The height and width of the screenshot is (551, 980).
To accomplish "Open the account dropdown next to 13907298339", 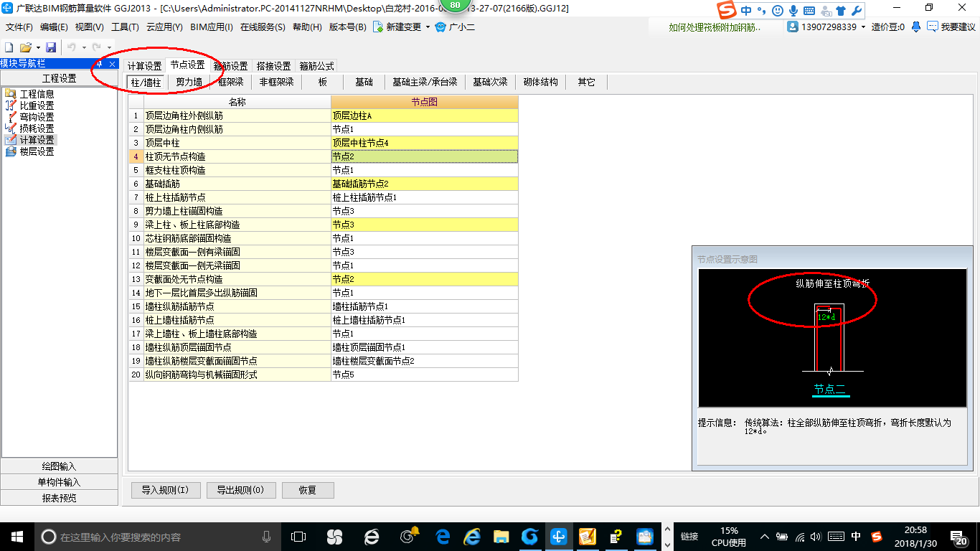I will point(863,27).
